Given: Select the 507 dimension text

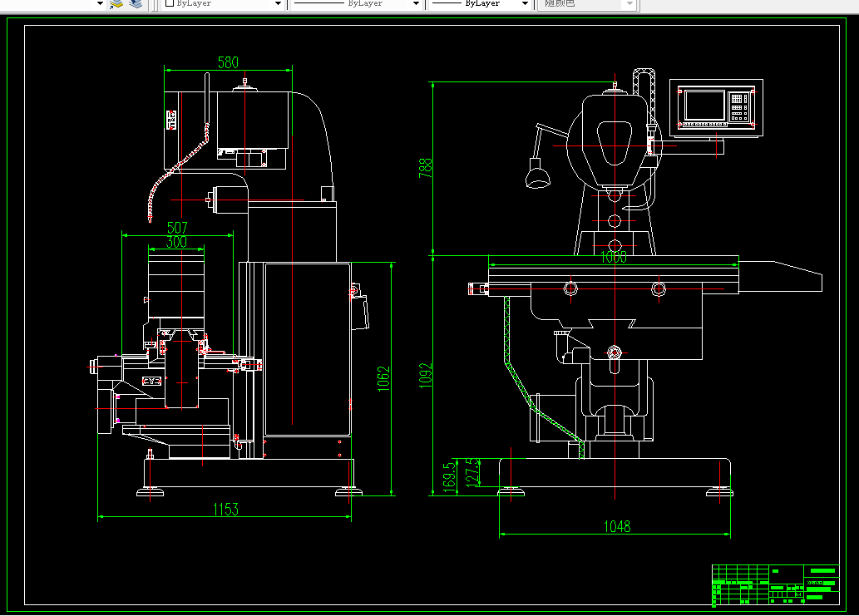Looking at the screenshot, I should (177, 227).
